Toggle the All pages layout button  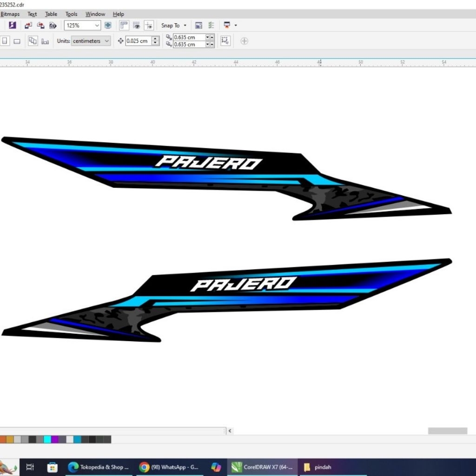pyautogui.click(x=33, y=41)
